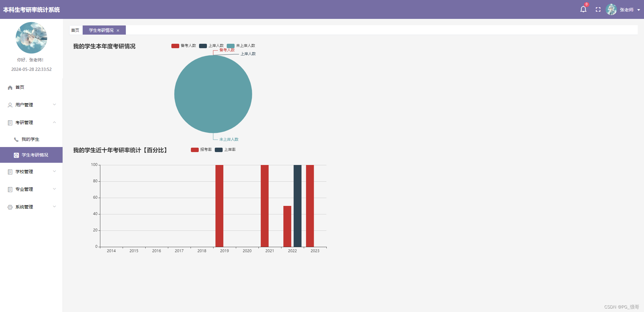Click the 2014 axis label
Viewport: 644px width, 312px height.
click(x=111, y=251)
